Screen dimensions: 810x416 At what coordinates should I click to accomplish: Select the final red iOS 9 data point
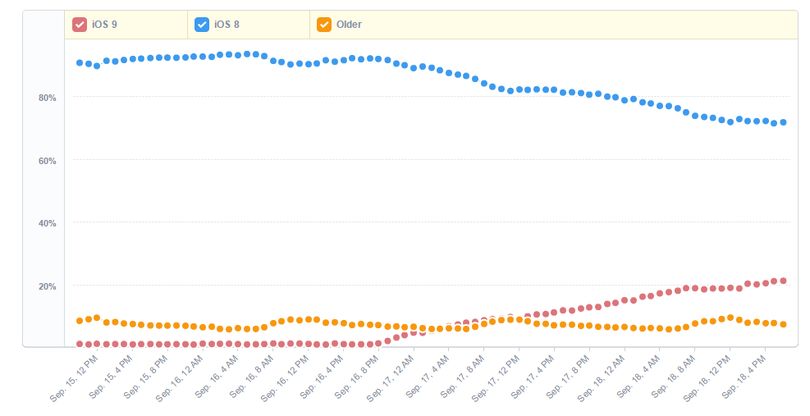(x=783, y=281)
